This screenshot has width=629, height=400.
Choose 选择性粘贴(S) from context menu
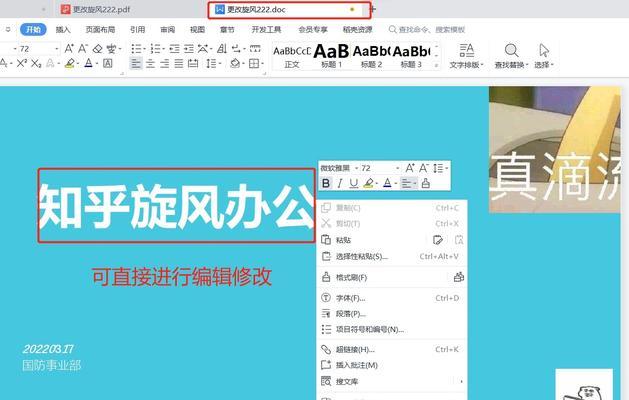(393, 256)
